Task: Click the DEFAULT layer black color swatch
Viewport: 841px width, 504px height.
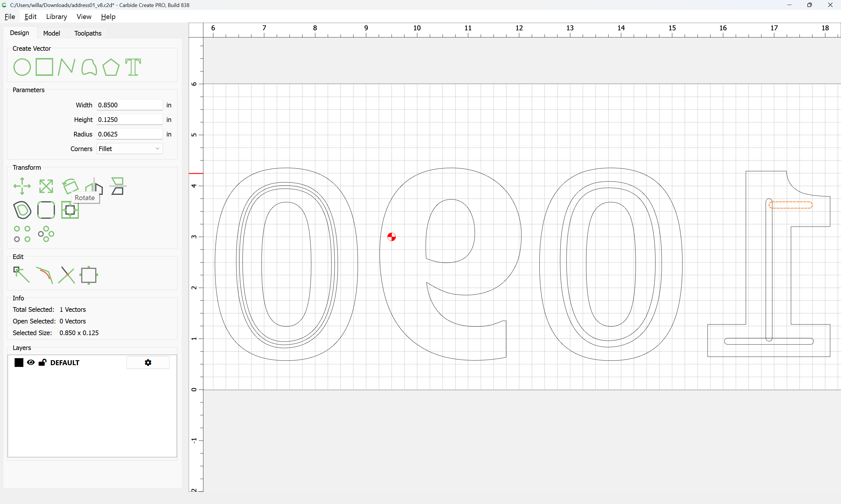Action: point(19,362)
